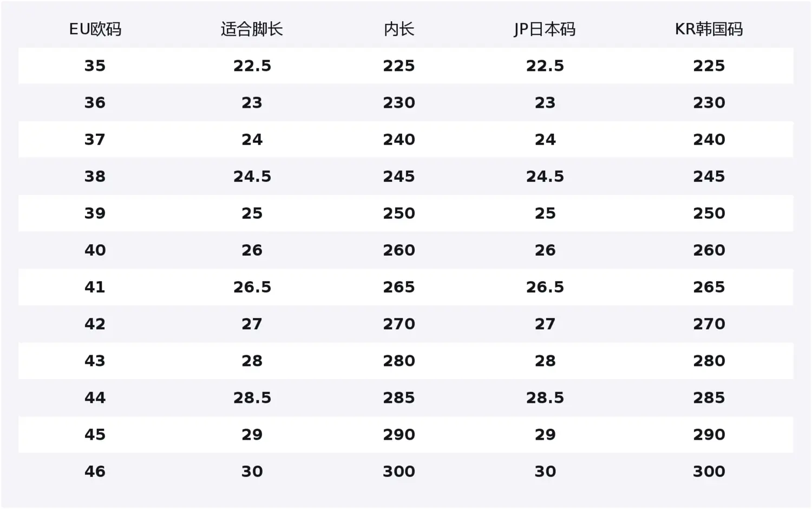This screenshot has height=509, width=812.
Task: Click KR韩国码 value 250
Action: click(709, 213)
